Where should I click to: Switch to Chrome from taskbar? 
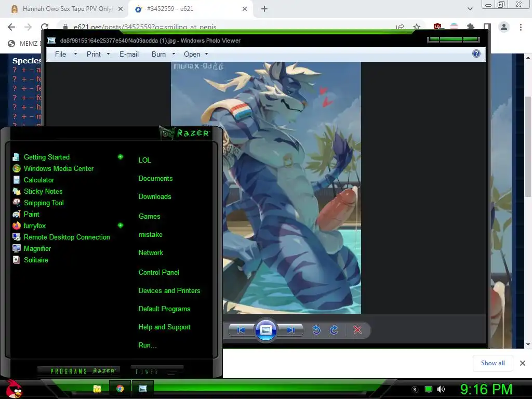(120, 389)
